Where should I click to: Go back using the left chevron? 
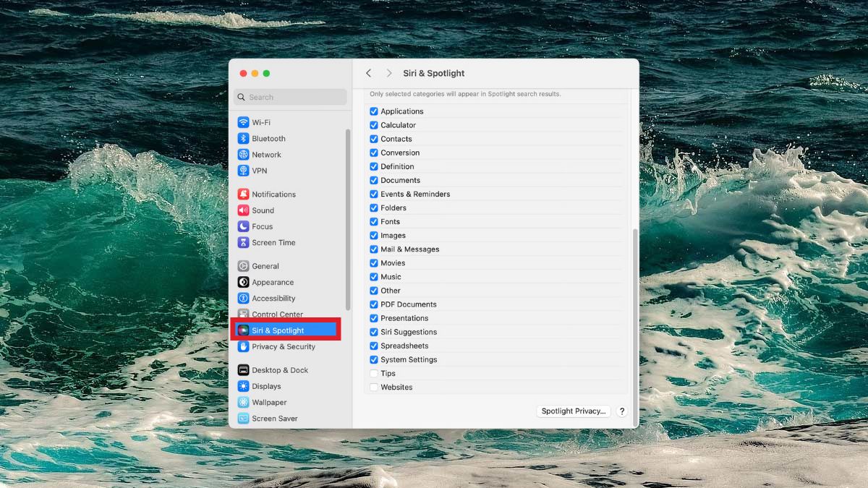point(369,73)
